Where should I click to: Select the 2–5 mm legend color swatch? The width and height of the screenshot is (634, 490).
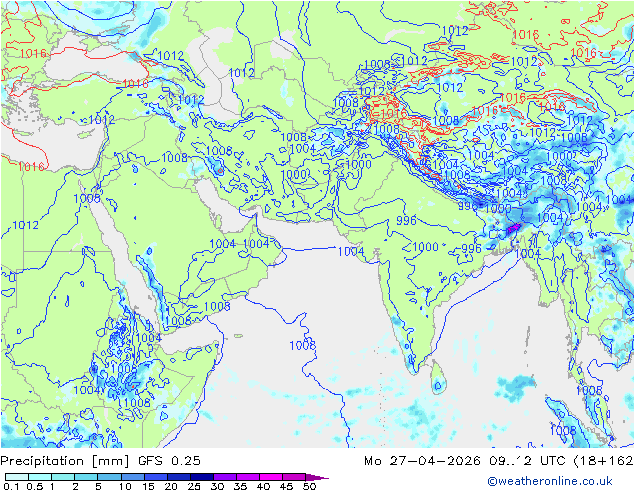[x=86, y=477]
